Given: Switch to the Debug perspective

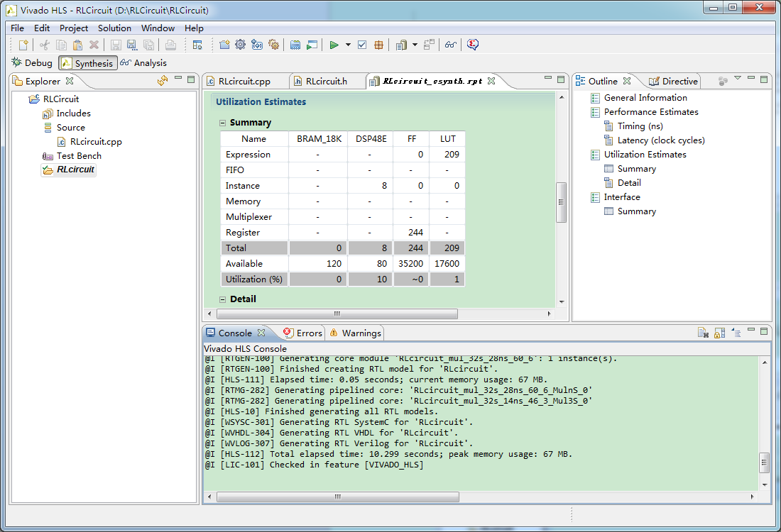Looking at the screenshot, I should [32, 63].
